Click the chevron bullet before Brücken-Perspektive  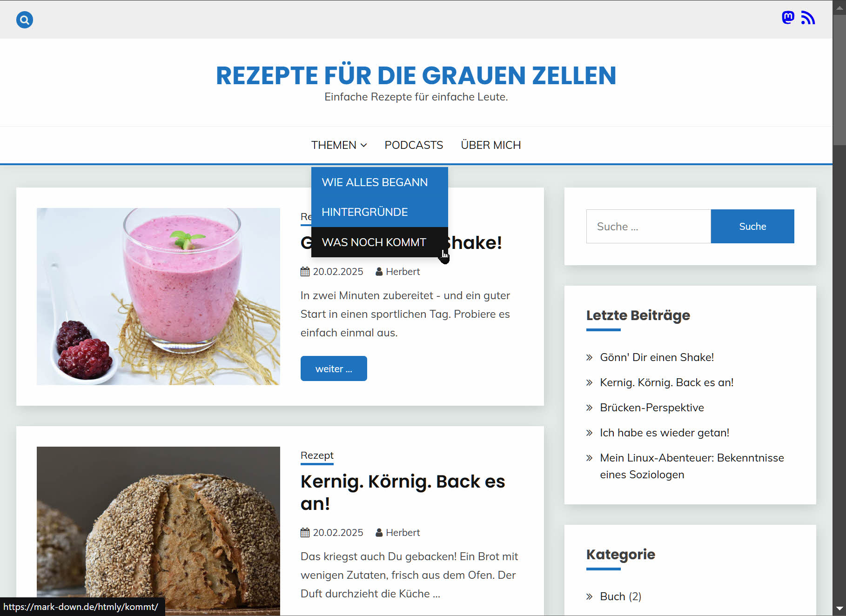pyautogui.click(x=590, y=408)
